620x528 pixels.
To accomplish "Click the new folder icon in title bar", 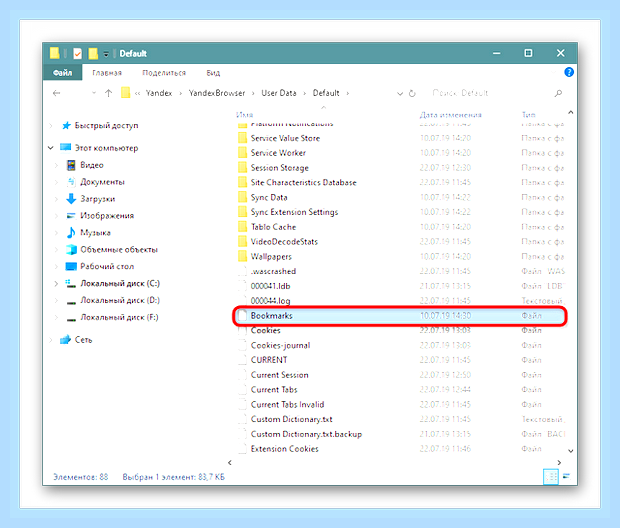I will coord(93,53).
